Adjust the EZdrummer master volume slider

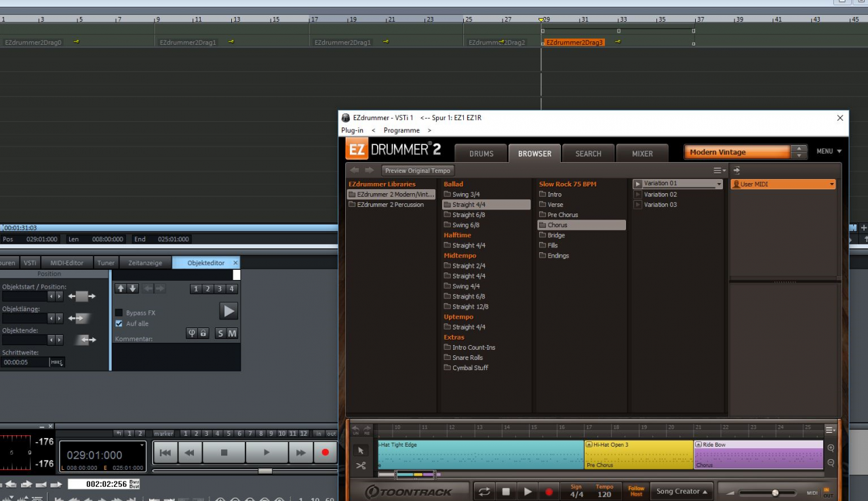[x=774, y=492]
